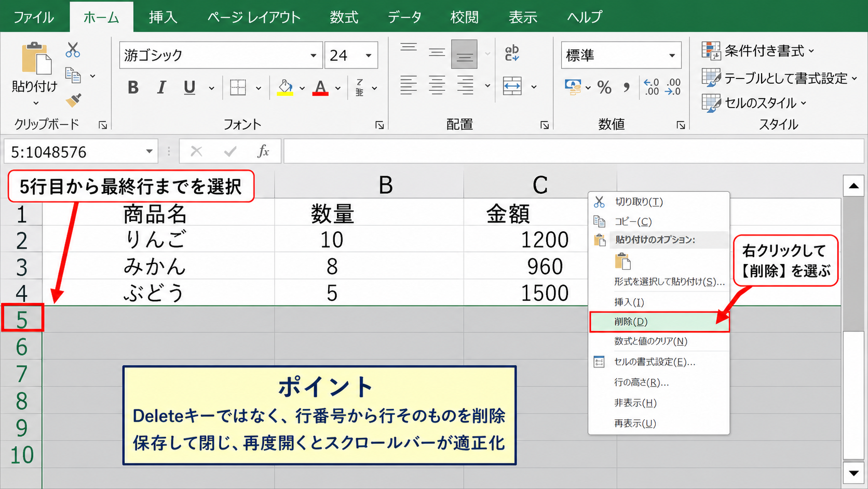The image size is (868, 489).
Task: Select row header 6
Action: (x=21, y=347)
